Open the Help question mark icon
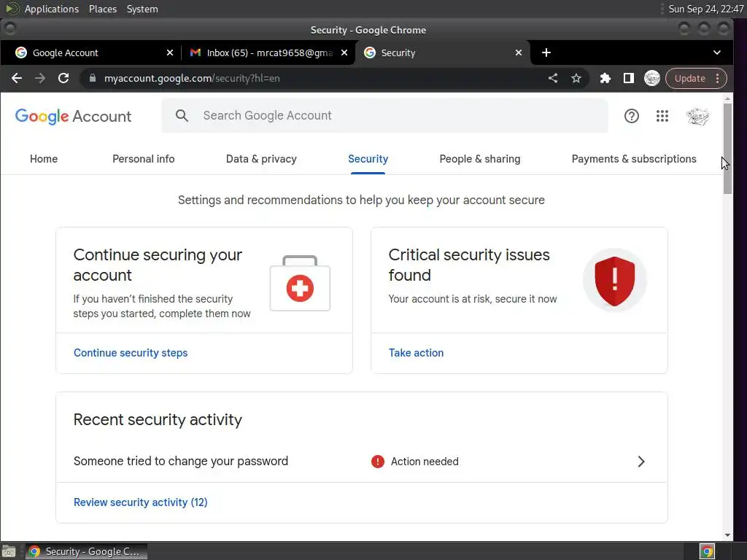 [x=632, y=116]
